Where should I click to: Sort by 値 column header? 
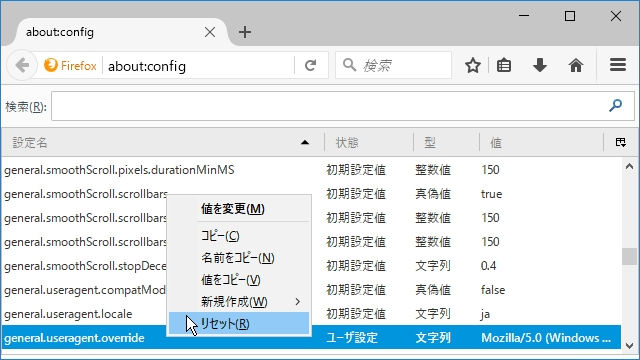tap(541, 143)
